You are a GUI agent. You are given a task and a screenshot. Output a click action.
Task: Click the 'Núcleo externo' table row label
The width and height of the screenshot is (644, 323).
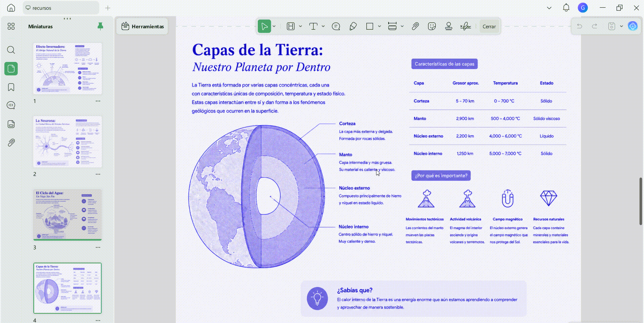pos(428,136)
